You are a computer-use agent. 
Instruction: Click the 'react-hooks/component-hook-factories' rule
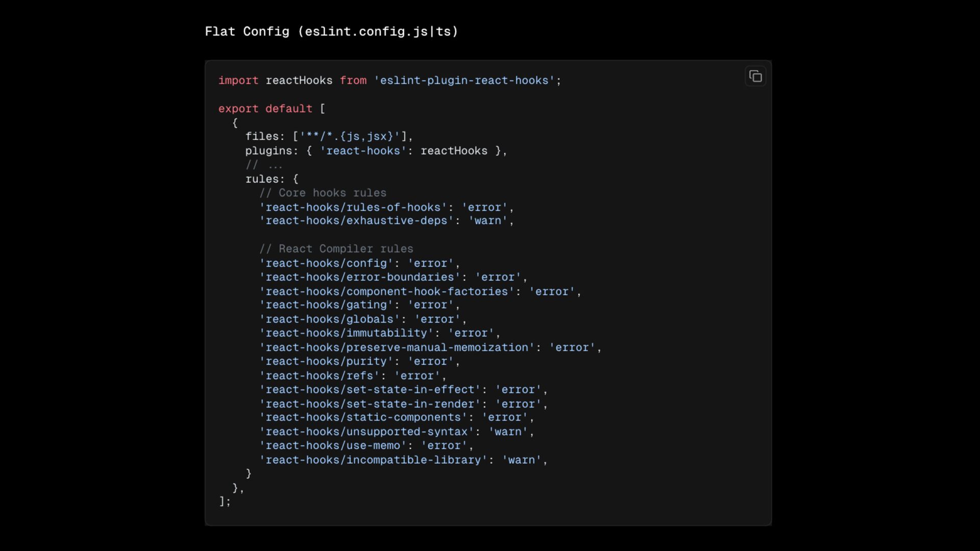click(x=420, y=291)
